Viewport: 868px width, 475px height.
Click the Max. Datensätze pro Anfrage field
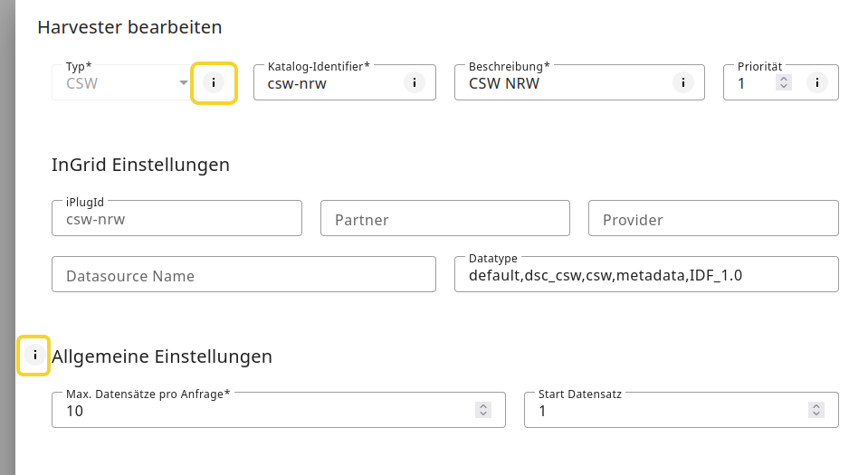click(x=262, y=412)
